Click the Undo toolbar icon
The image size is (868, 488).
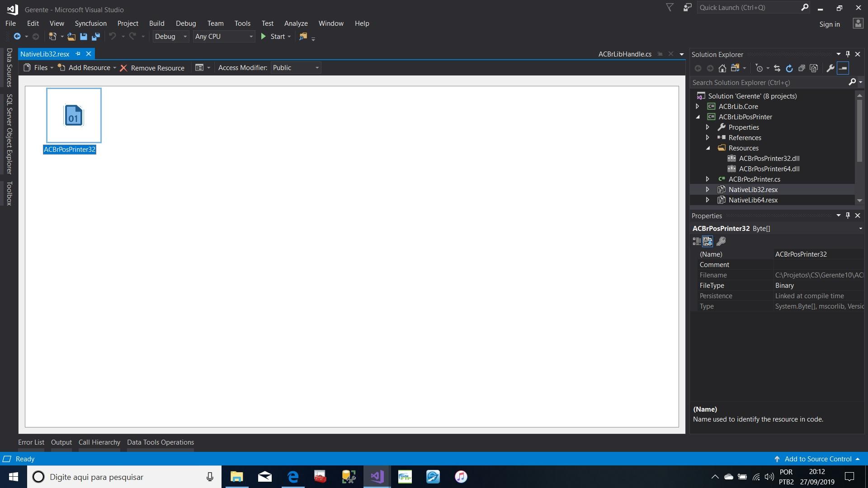tap(113, 37)
